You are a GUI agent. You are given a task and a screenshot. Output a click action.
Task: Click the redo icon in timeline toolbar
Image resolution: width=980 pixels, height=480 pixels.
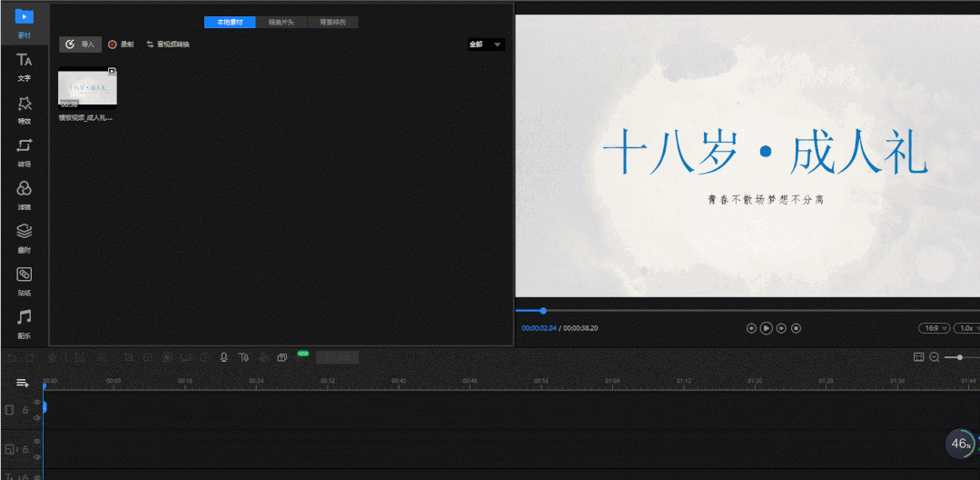pos(29,357)
